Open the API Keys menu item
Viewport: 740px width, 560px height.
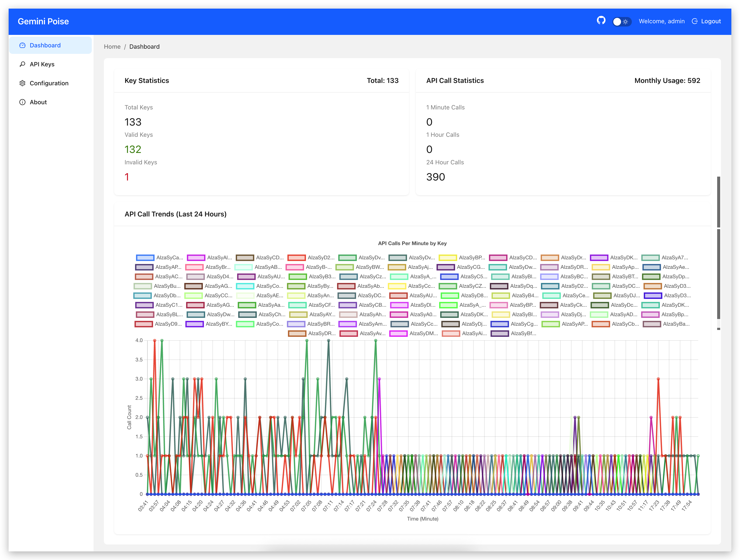(50, 64)
